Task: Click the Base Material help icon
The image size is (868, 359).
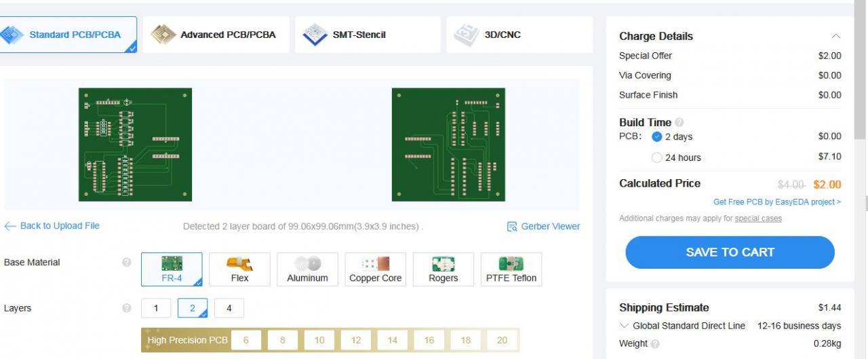Action: pyautogui.click(x=126, y=263)
